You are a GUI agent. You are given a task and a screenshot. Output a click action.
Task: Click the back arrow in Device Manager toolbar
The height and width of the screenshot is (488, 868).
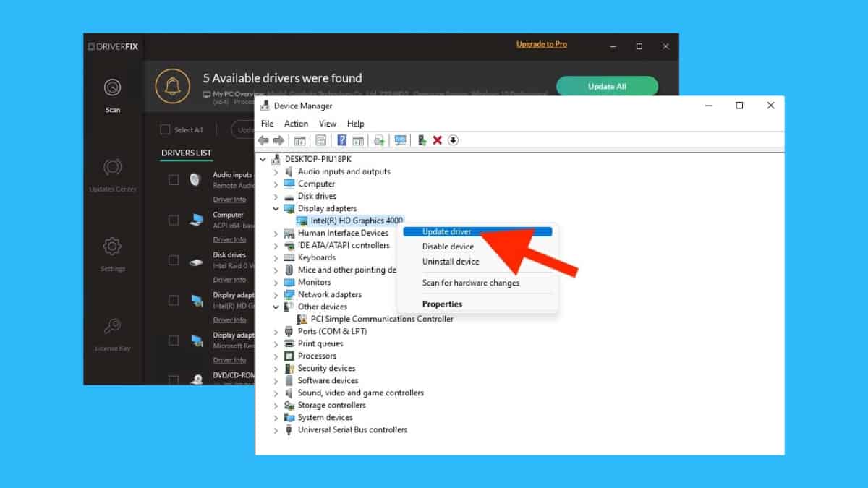tap(263, 140)
